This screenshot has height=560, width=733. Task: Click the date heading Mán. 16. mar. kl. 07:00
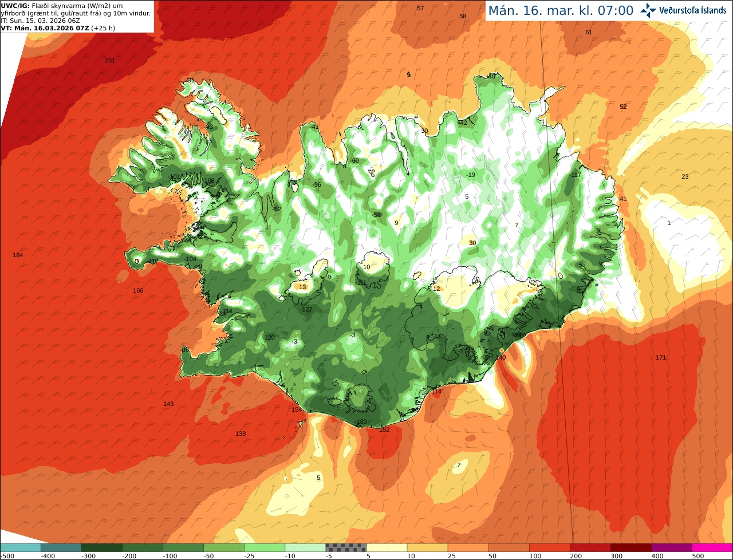pyautogui.click(x=561, y=10)
